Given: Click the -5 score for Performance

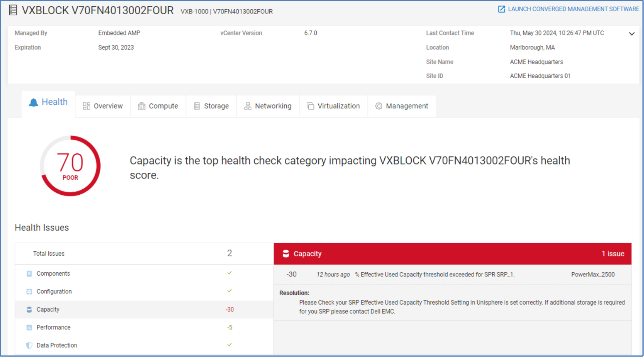Looking at the screenshot, I should coord(230,327).
